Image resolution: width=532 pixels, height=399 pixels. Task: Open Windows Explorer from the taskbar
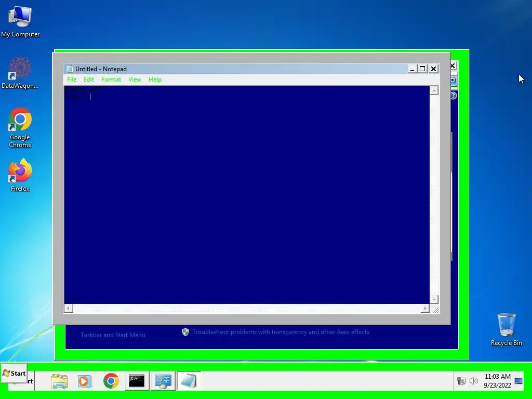[x=59, y=381]
